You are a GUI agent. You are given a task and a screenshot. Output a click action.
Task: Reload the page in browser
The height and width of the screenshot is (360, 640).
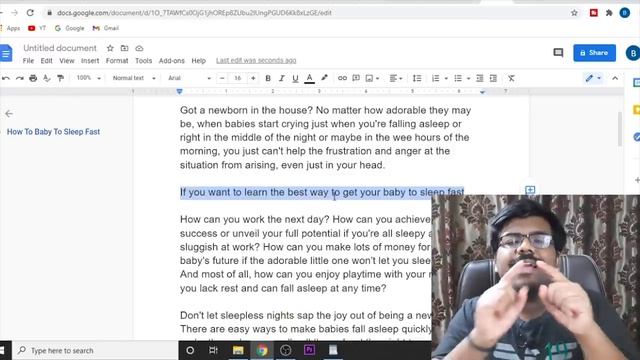(x=30, y=13)
